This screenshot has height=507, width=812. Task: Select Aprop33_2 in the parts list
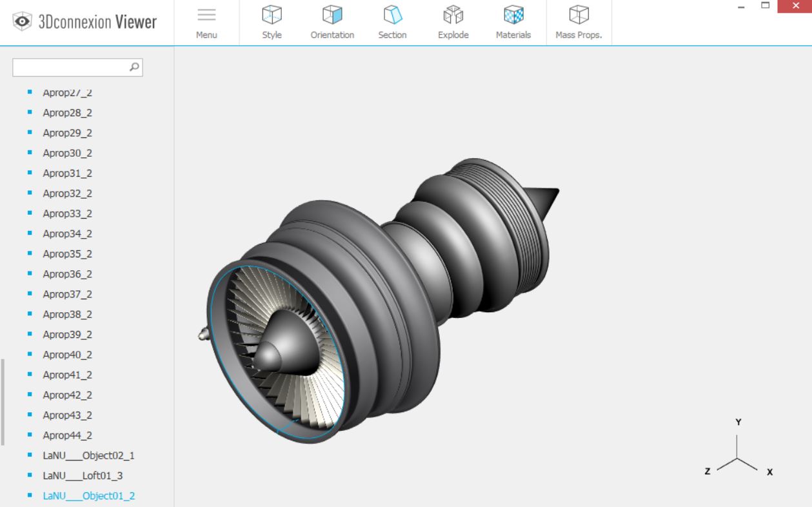(67, 214)
